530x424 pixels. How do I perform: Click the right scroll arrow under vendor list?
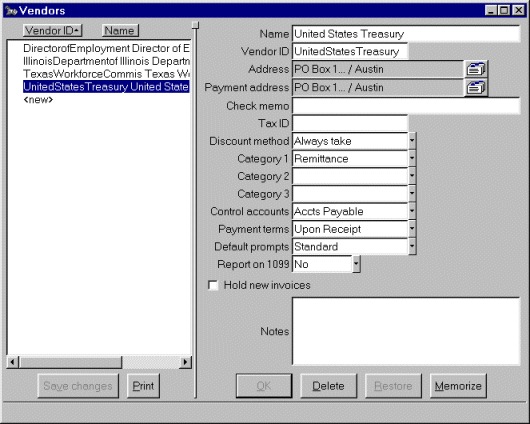point(185,362)
